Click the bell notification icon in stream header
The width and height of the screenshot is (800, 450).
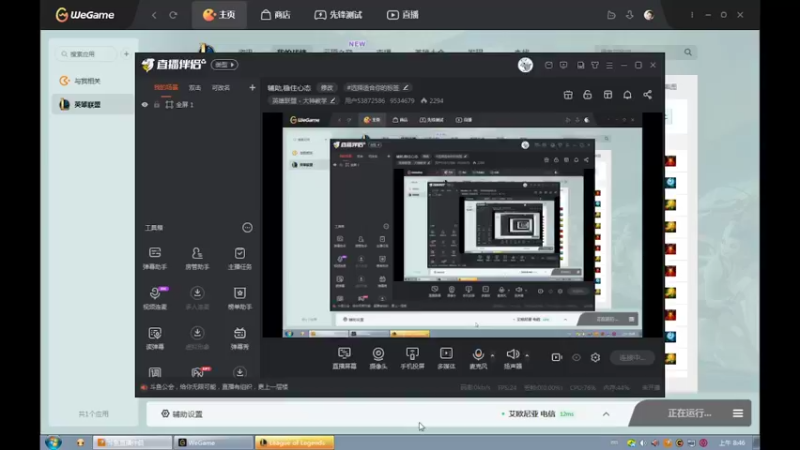tap(627, 95)
